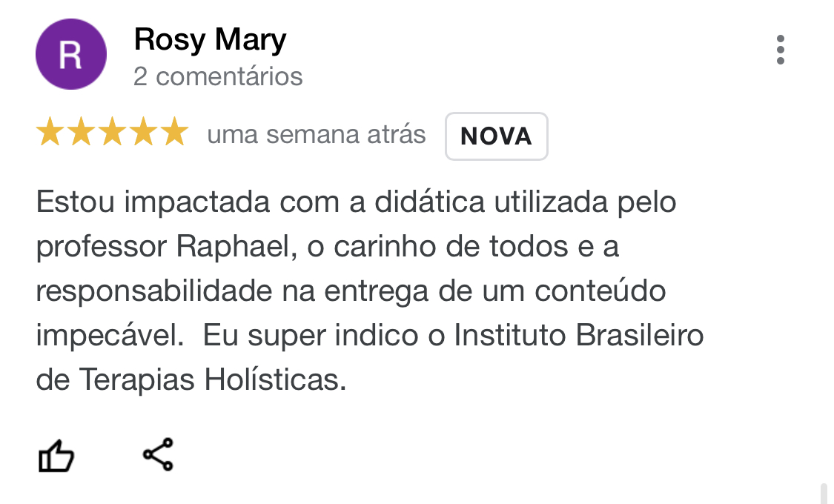Click the review line starting "Estou impactada"
The height and width of the screenshot is (504, 834).
tap(356, 202)
